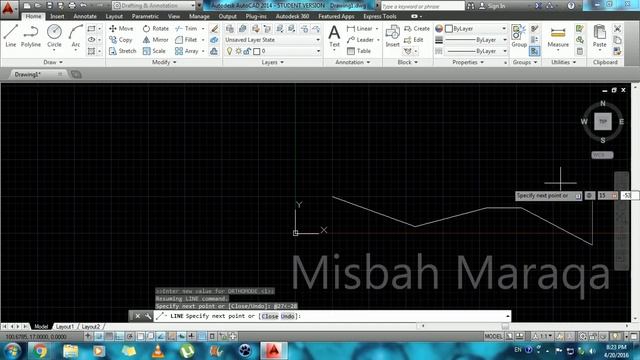The width and height of the screenshot is (640, 360).
Task: Click the WCS label under ViewCube
Action: click(602, 155)
